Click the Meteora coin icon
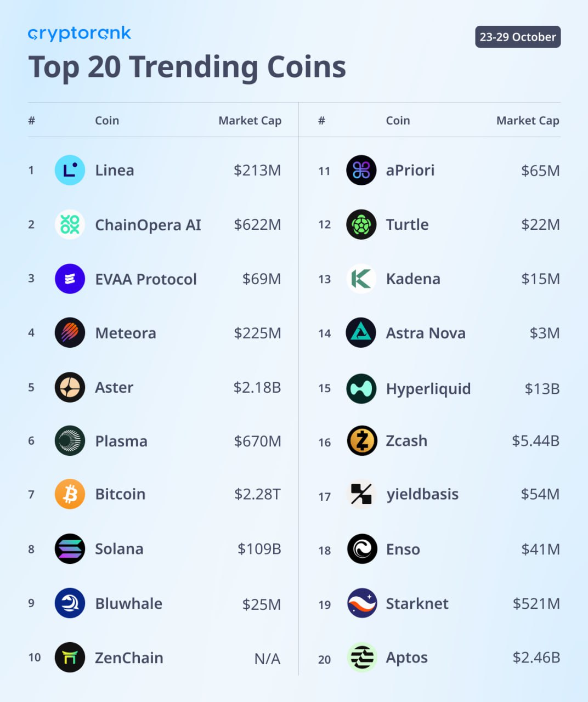588x702 pixels. [x=70, y=332]
